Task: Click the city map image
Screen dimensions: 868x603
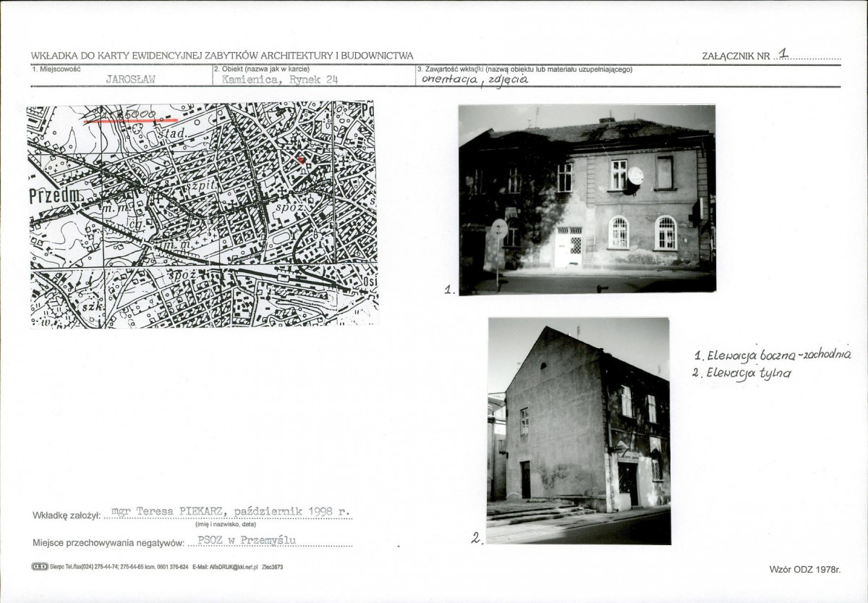Action: tap(202, 215)
